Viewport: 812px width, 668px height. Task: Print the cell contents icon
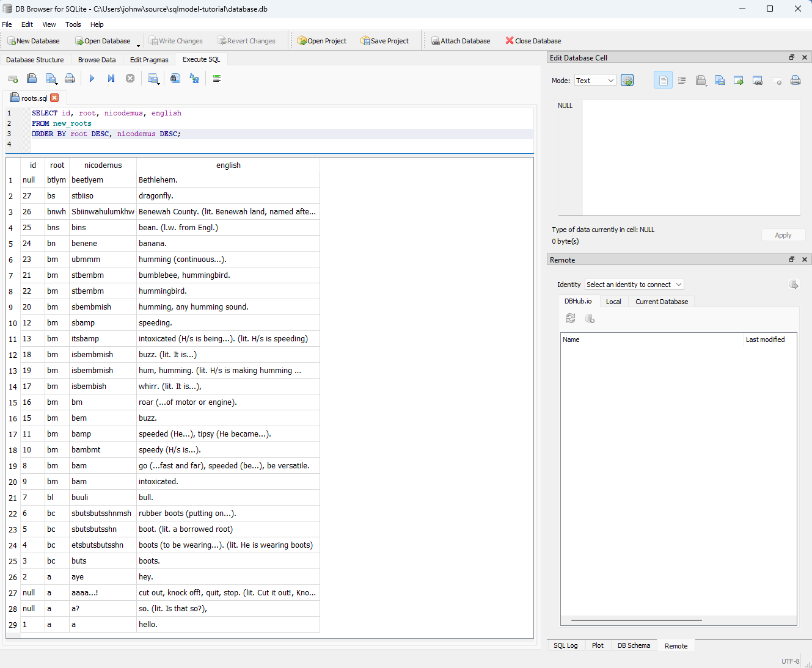[796, 80]
